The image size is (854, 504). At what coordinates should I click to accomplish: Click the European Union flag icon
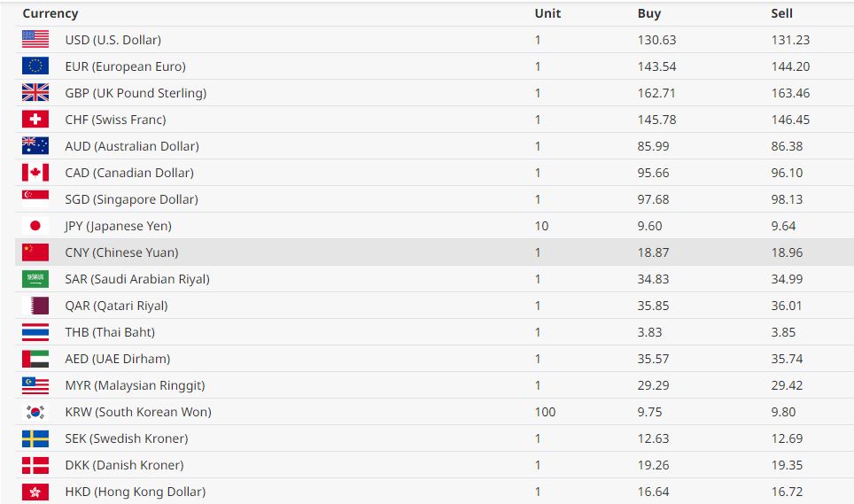pos(35,66)
